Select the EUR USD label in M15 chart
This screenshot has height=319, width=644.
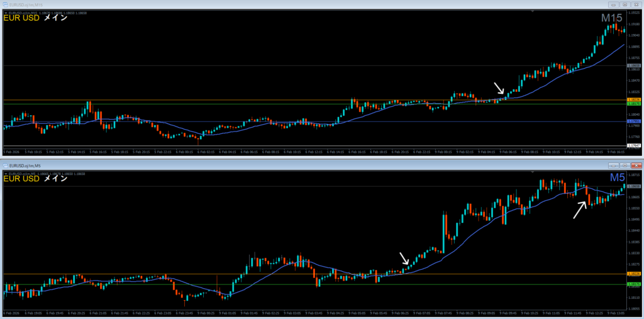(21, 18)
